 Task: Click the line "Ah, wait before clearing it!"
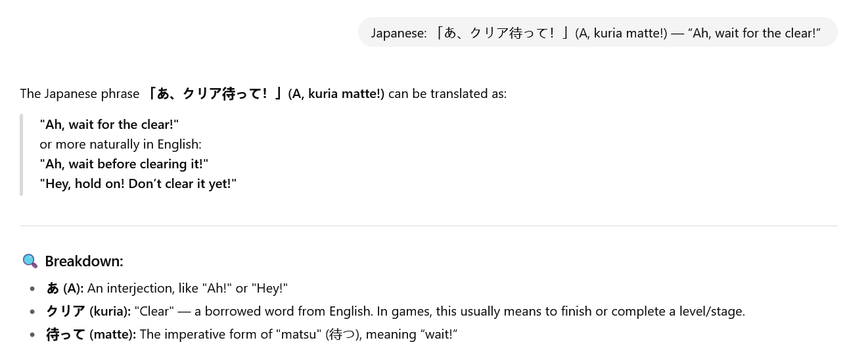coord(124,164)
